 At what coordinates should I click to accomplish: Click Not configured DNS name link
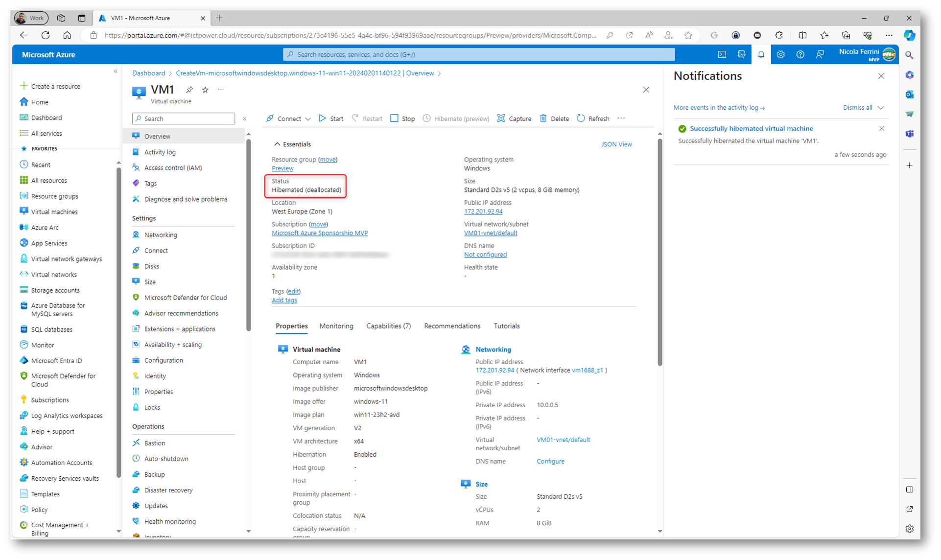(x=485, y=255)
